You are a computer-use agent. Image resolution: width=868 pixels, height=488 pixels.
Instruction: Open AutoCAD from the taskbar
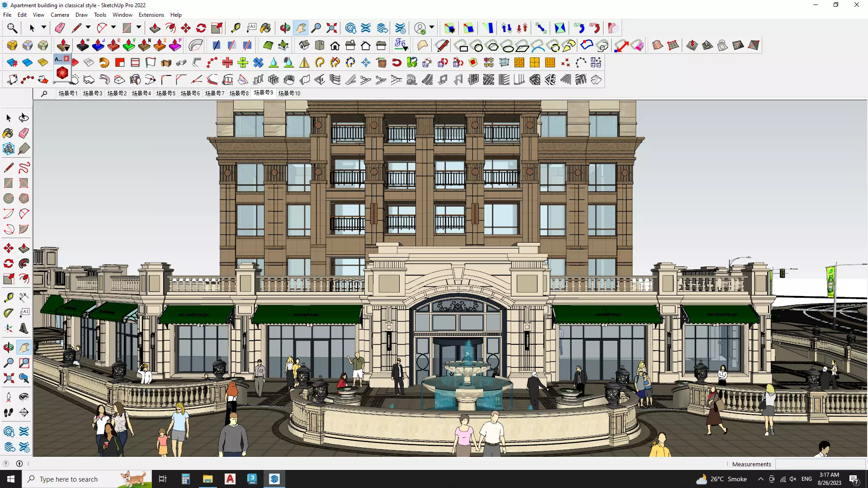click(230, 479)
